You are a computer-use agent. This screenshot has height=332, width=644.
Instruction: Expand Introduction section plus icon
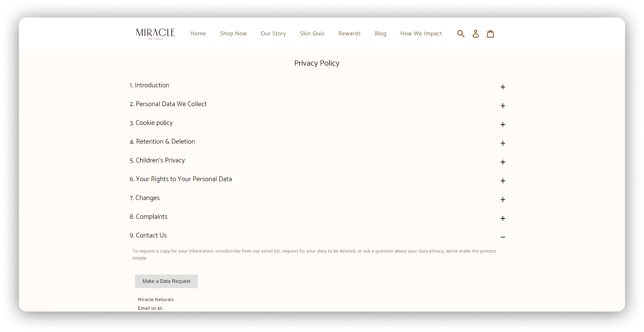[503, 87]
